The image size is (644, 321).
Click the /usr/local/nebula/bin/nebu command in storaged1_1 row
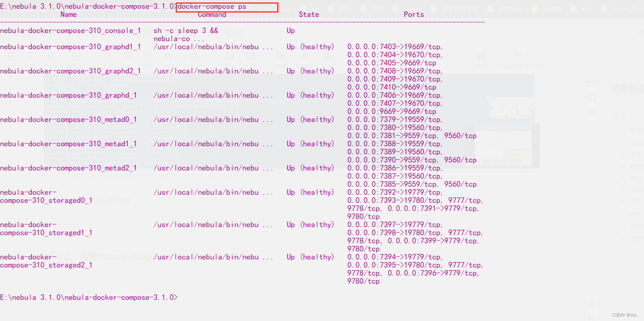pos(213,225)
